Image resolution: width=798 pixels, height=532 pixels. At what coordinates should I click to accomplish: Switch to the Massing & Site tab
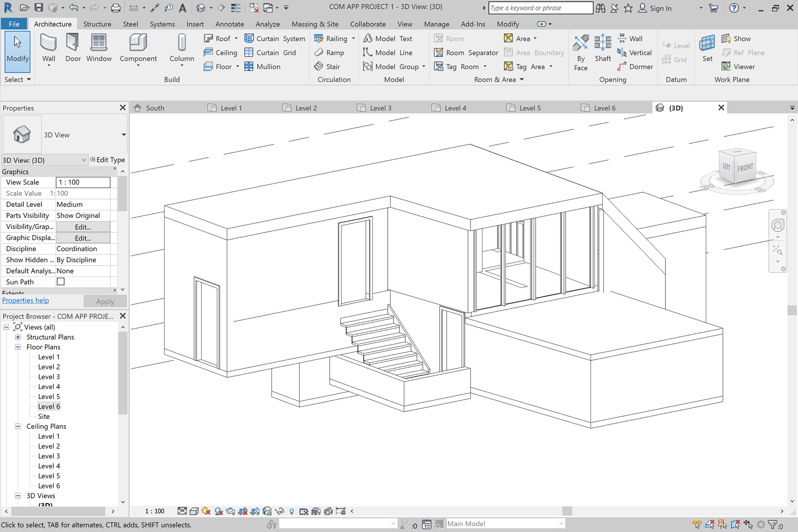[315, 24]
